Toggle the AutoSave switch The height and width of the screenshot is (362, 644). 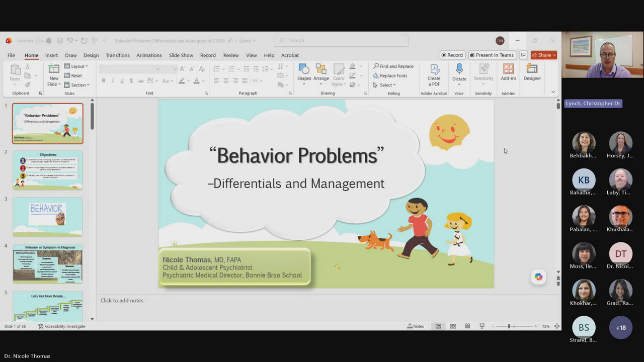coord(44,41)
